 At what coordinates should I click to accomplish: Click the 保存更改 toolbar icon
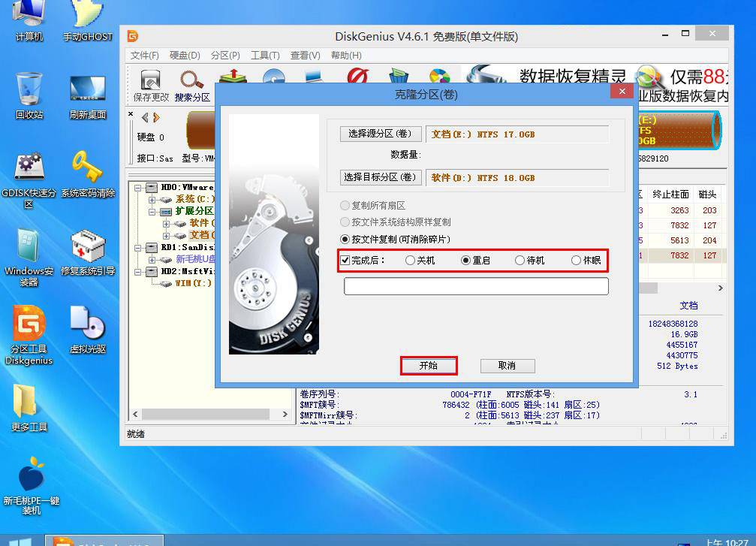[x=151, y=86]
